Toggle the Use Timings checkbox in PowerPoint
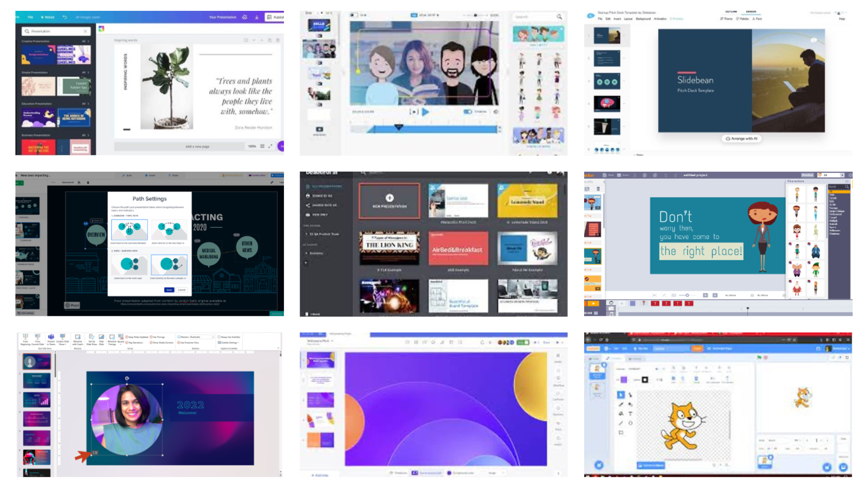 pos(151,337)
